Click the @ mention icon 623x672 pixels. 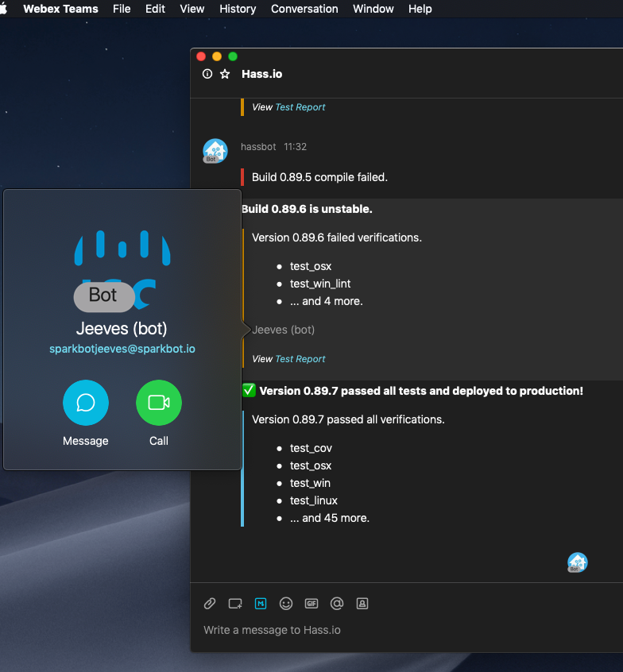click(337, 604)
